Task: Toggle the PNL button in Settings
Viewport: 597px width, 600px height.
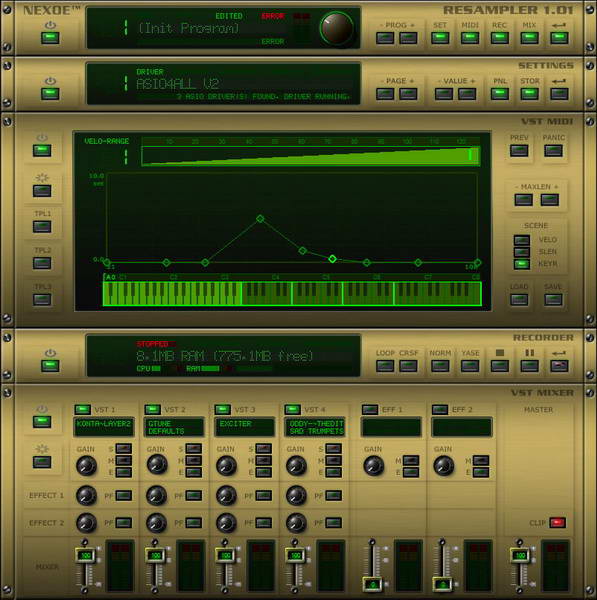Action: click(500, 94)
